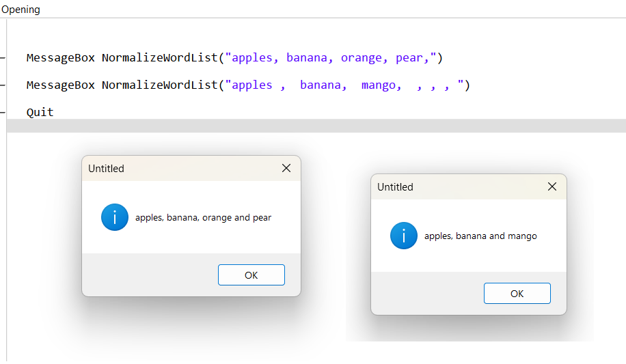Click the dash marker beside the second MessageBox line
626x364 pixels.
tap(3, 85)
